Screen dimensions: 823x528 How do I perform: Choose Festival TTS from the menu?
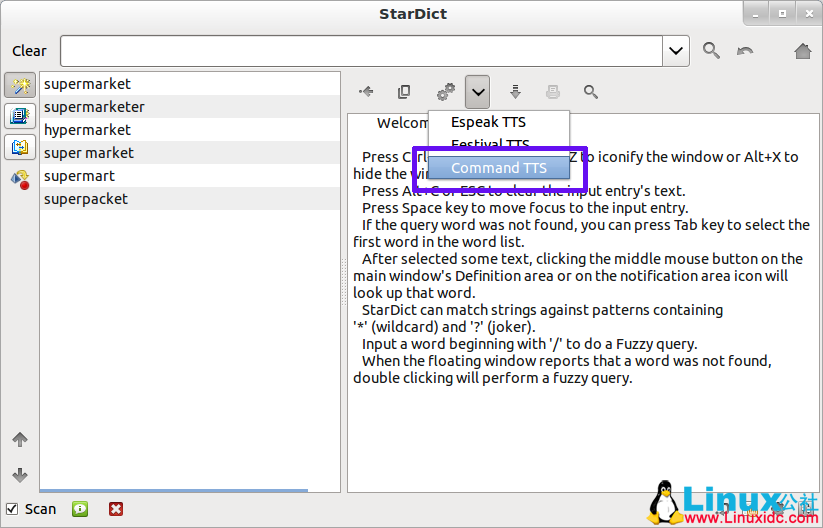(499, 144)
